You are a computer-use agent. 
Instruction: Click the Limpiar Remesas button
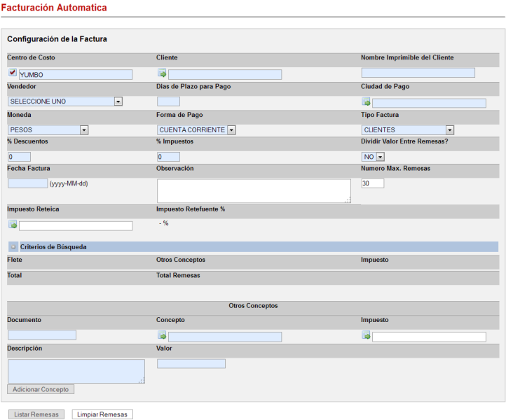[x=102, y=414]
